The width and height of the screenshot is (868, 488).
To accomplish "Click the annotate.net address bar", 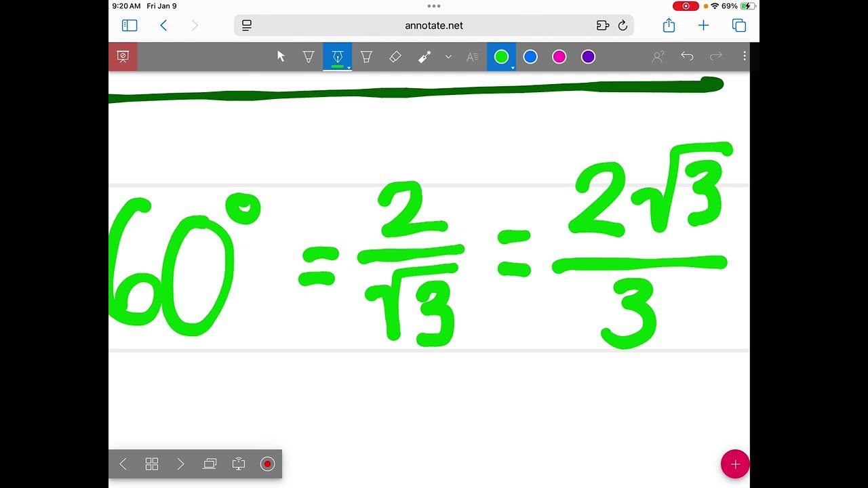I will click(x=434, y=25).
